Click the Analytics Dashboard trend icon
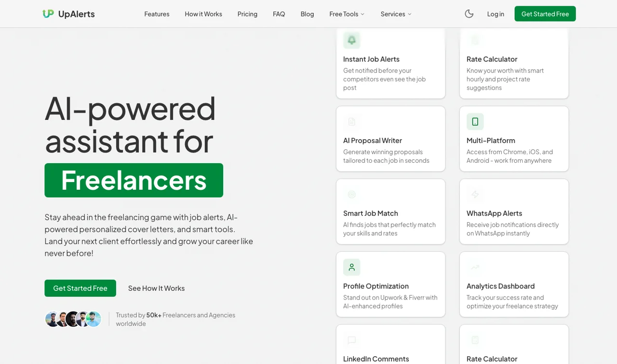The height and width of the screenshot is (364, 617). pyautogui.click(x=475, y=267)
